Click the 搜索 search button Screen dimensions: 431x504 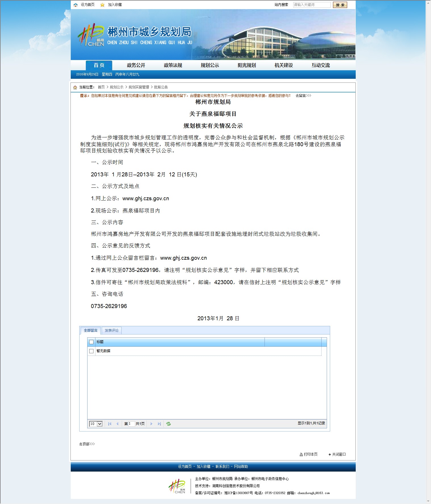tap(340, 5)
